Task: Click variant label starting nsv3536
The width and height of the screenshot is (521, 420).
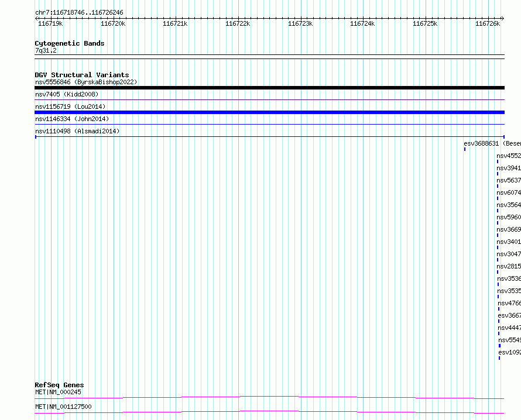Action: click(x=509, y=278)
